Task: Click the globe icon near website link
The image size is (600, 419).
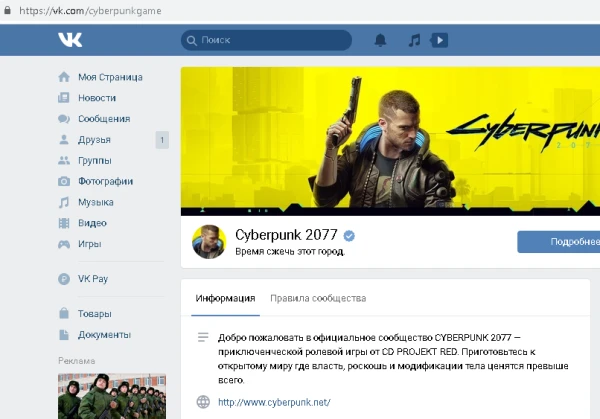Action: coord(203,402)
